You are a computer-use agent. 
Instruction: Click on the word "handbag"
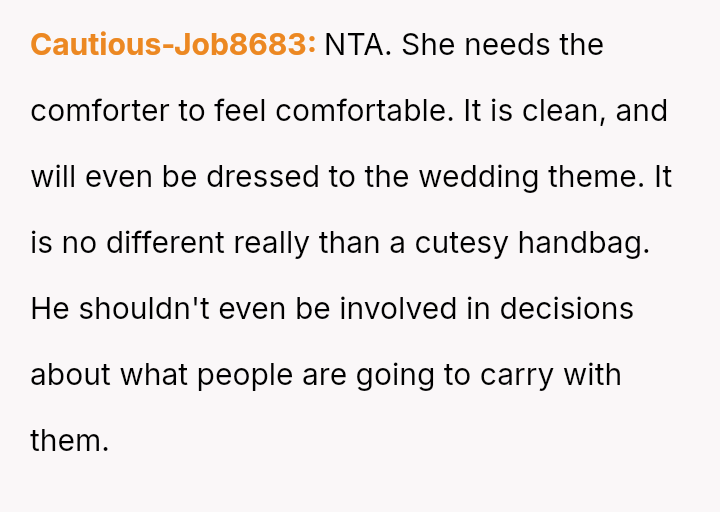582,243
